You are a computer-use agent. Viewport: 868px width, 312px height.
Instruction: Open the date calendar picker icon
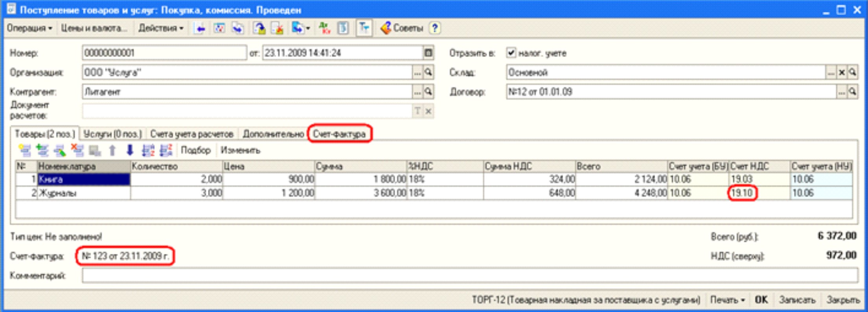click(428, 53)
